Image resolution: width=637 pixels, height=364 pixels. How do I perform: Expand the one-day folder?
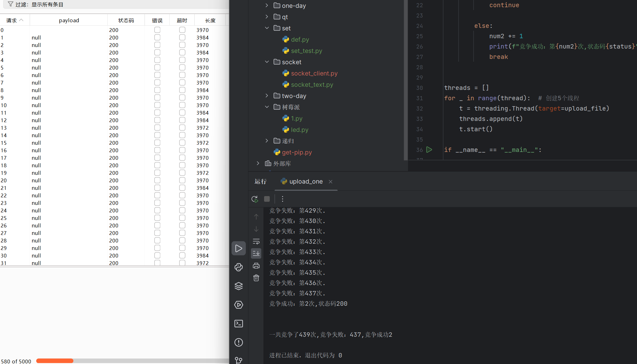[267, 5]
